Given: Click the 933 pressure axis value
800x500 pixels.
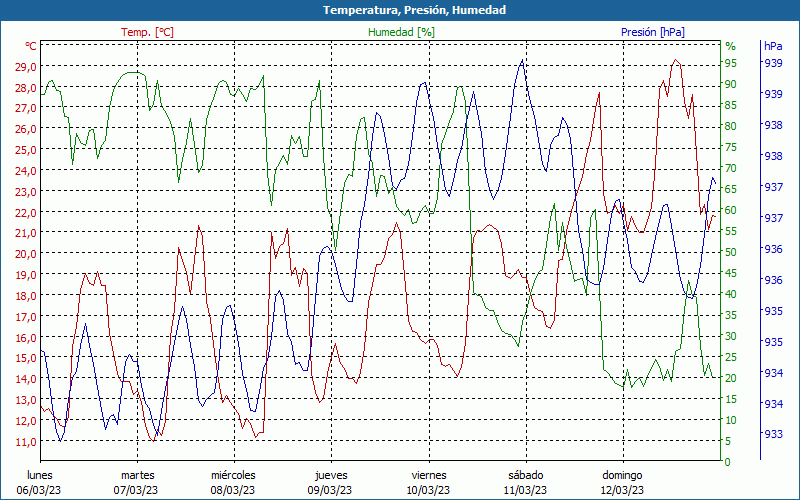Looking at the screenshot, I should click(x=773, y=434).
